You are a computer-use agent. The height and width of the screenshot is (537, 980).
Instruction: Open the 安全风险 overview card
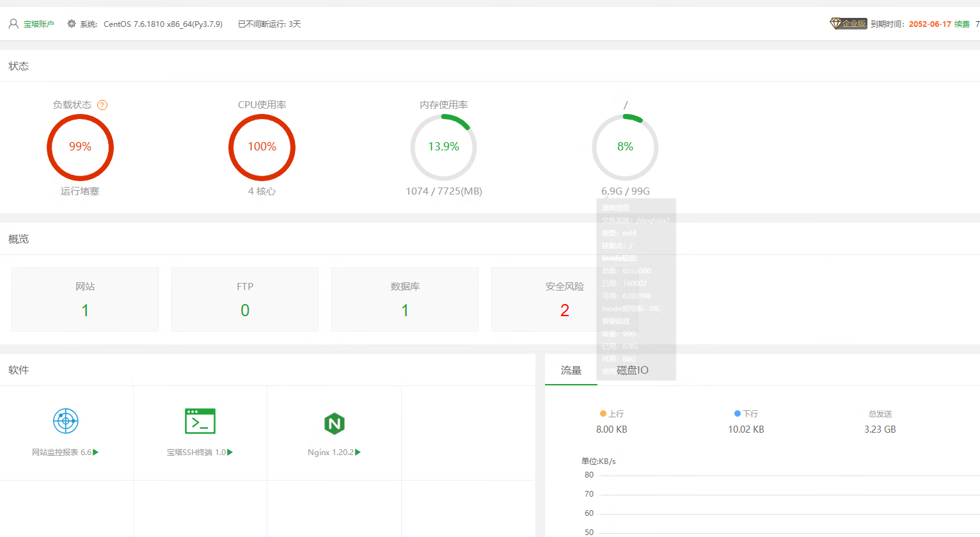(x=565, y=299)
